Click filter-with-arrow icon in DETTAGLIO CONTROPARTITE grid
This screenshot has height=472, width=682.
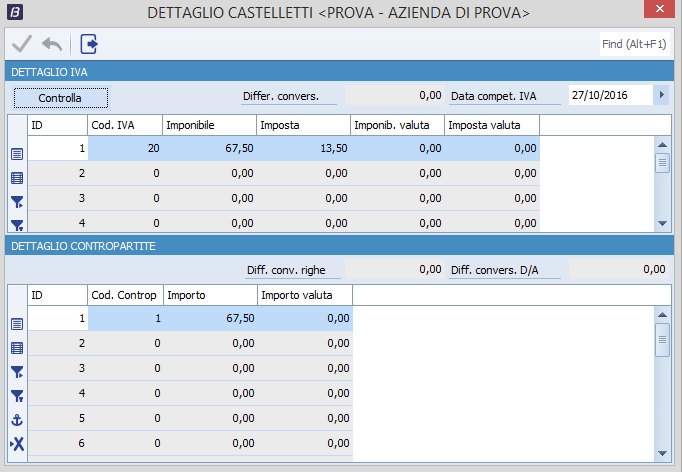[17, 372]
